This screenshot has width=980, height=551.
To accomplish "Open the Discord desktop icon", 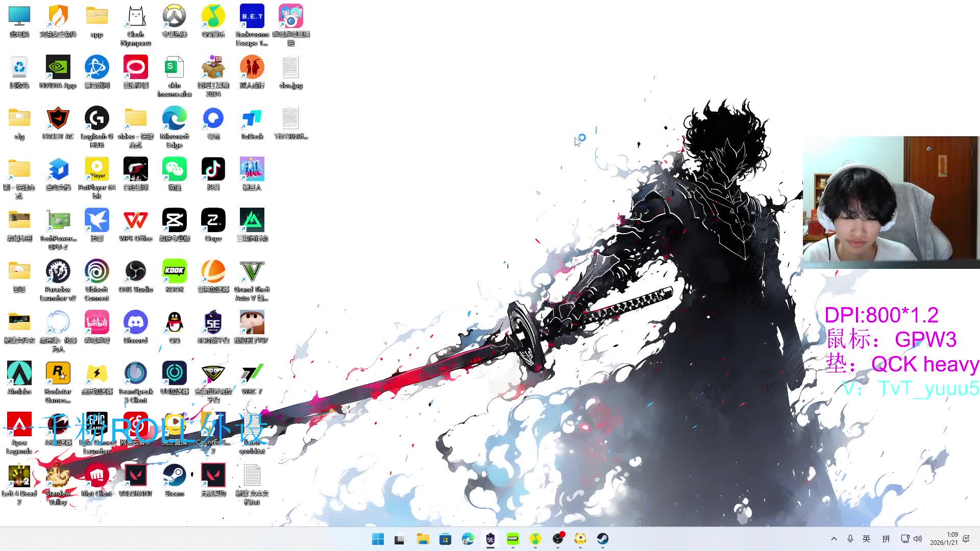I will (135, 323).
